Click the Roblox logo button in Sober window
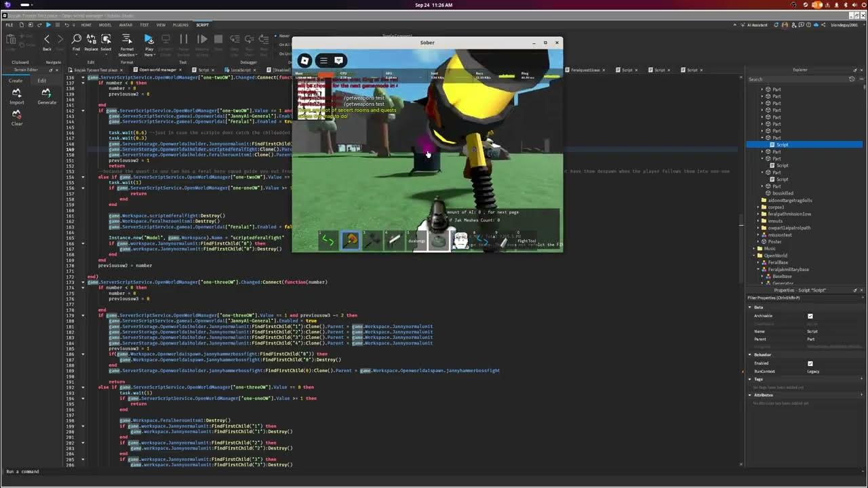Viewport: 868px width, 488px height. pyautogui.click(x=304, y=60)
